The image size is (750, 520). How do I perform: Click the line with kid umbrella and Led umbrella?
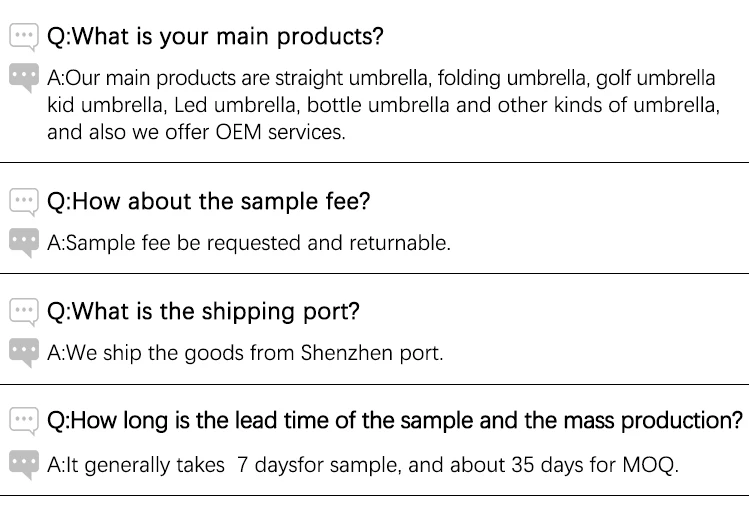(x=384, y=105)
